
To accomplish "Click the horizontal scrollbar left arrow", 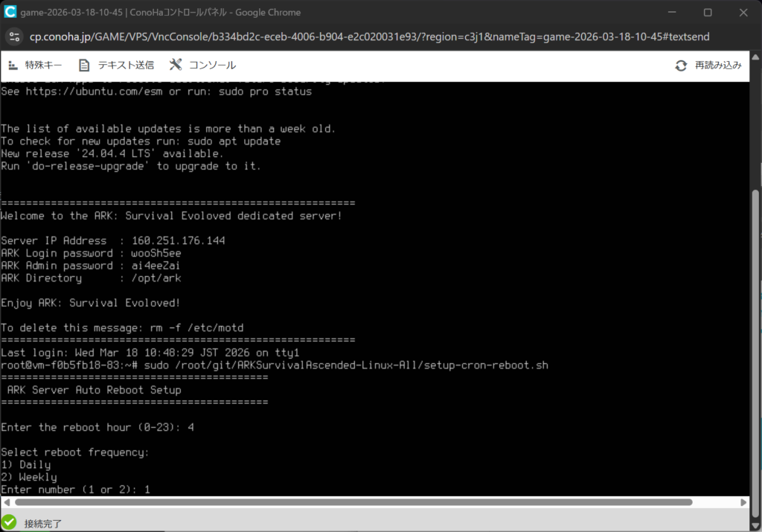I will pyautogui.click(x=5, y=503).
